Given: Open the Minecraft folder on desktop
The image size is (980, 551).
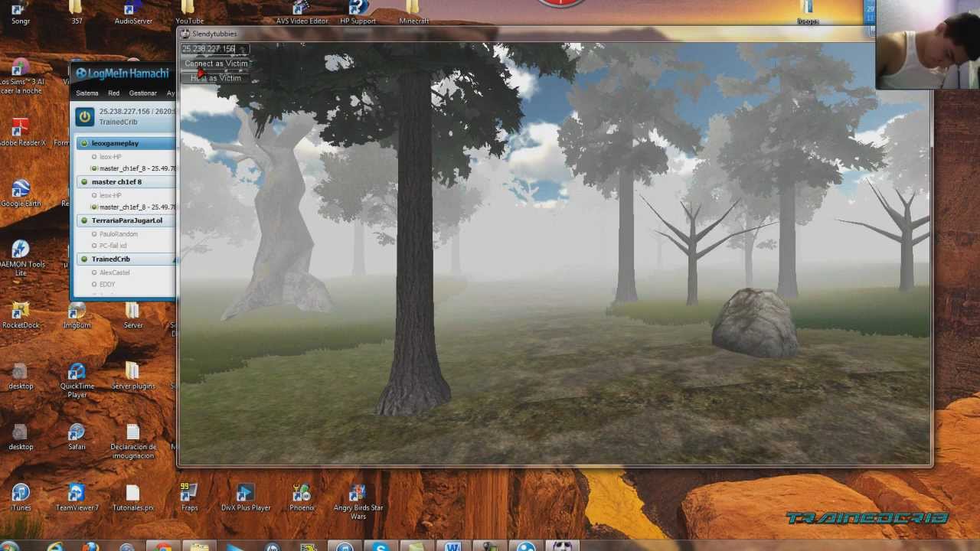Looking at the screenshot, I should tap(413, 11).
